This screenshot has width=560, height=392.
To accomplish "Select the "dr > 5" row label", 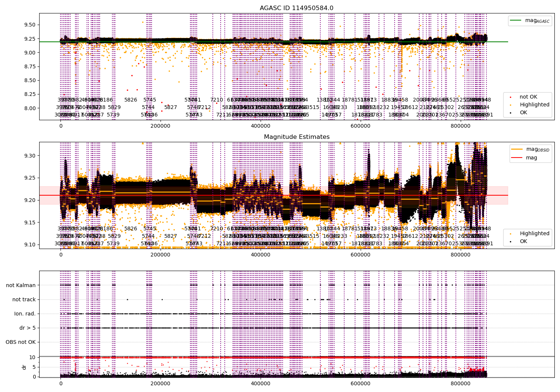I will tap(28, 328).
